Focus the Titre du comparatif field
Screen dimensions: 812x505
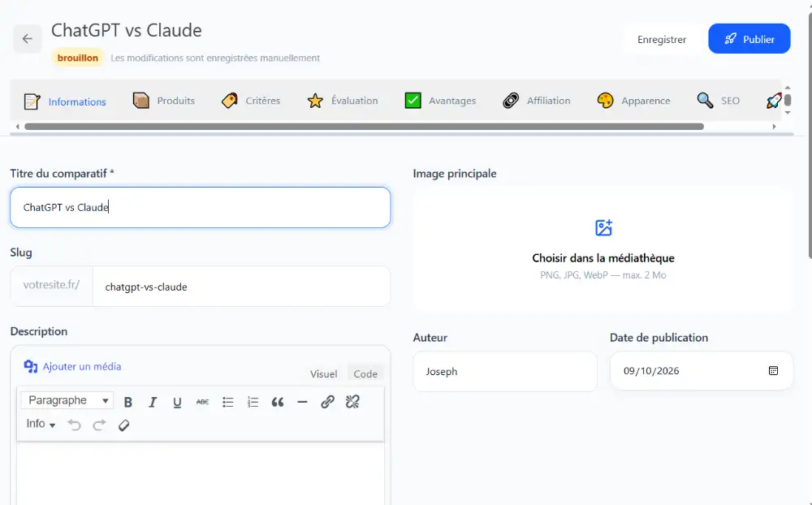(x=200, y=207)
